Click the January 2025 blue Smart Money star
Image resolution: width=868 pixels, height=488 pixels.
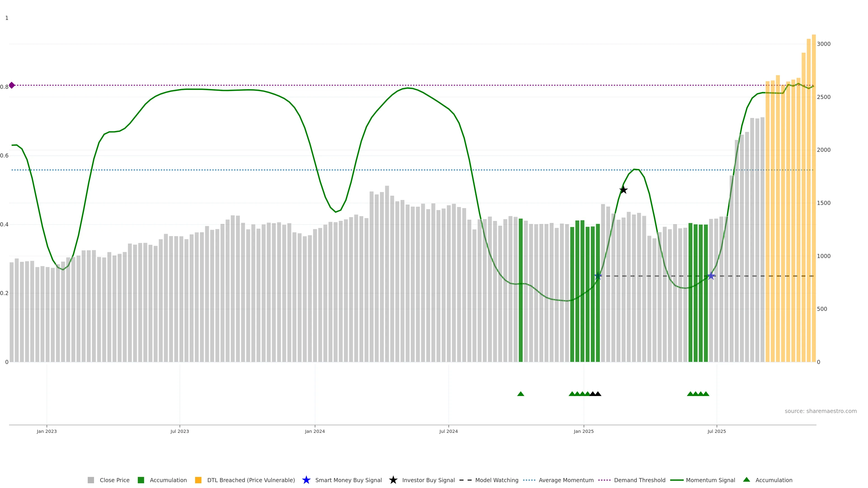[x=598, y=276]
